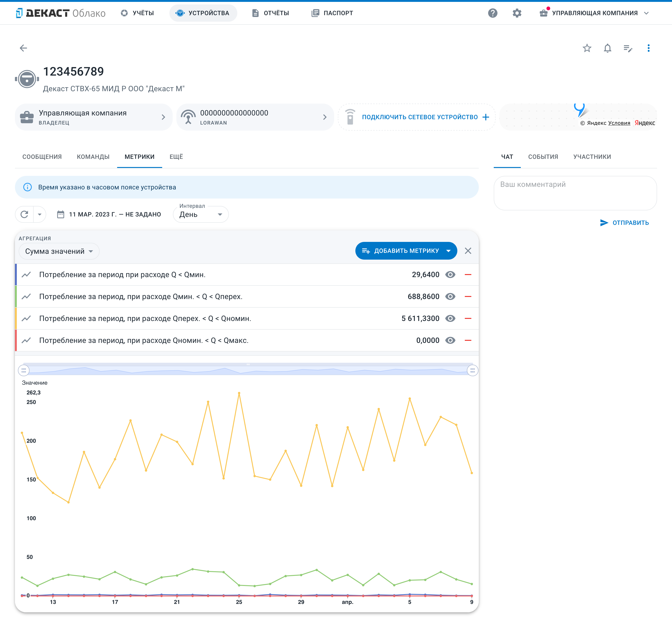Open Учёты in top navigation
The image size is (672, 627).
(137, 13)
